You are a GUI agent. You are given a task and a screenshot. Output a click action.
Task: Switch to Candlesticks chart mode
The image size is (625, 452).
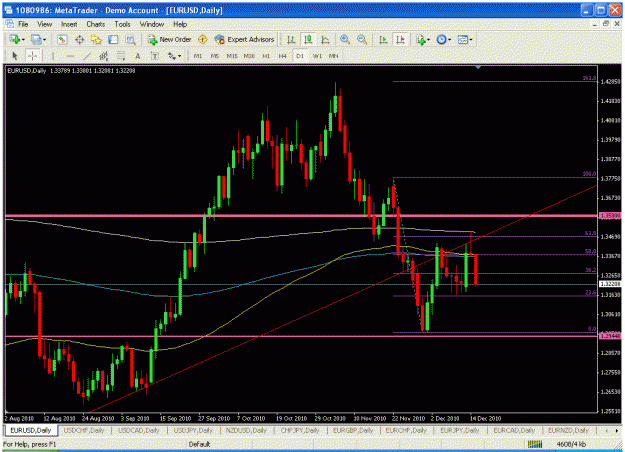tap(308, 39)
